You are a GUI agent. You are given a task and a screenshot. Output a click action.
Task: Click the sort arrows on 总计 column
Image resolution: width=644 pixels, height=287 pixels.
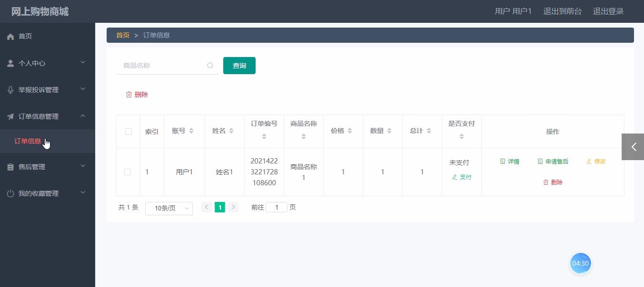[429, 131]
